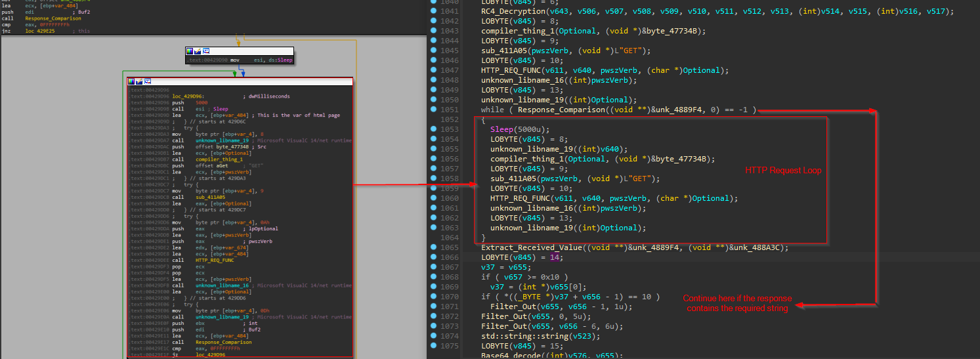
Task: Click Filter_Out(v655, v656 - 6, 6u) line
Action: pyautogui.click(x=551, y=326)
